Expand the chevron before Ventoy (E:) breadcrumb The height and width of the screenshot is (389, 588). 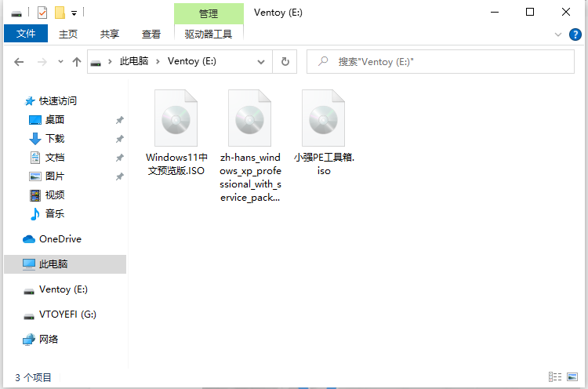click(158, 61)
